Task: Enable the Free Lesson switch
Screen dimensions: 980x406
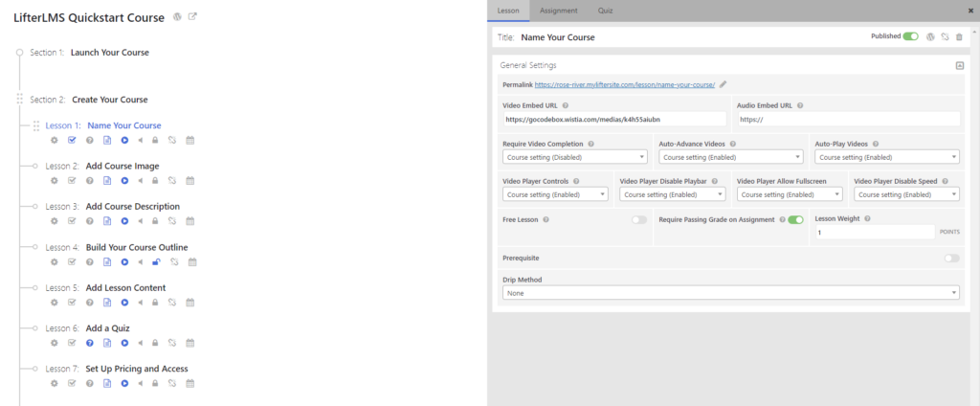Action: tap(639, 220)
